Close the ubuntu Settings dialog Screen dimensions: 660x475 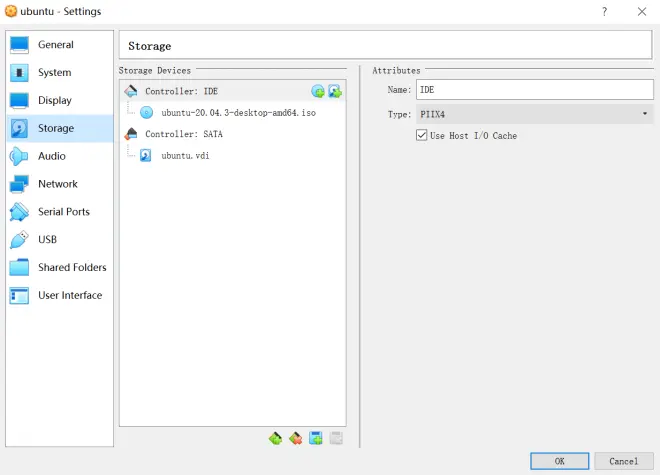641,11
